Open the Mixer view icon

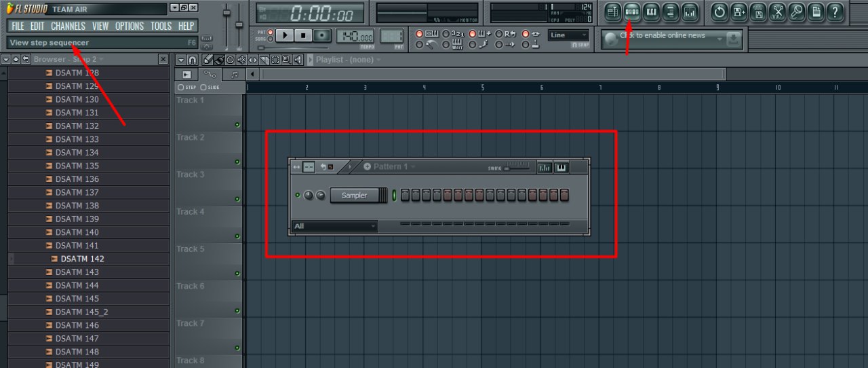(689, 11)
